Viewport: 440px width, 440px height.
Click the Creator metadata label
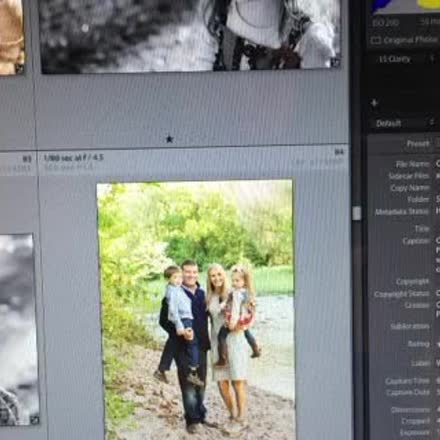(x=417, y=305)
